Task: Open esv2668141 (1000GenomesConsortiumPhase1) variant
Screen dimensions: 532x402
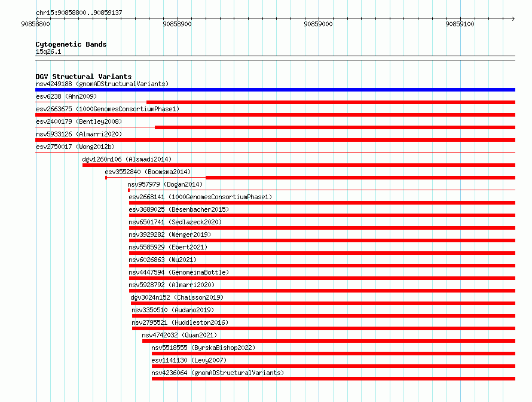Action: pyautogui.click(x=200, y=197)
